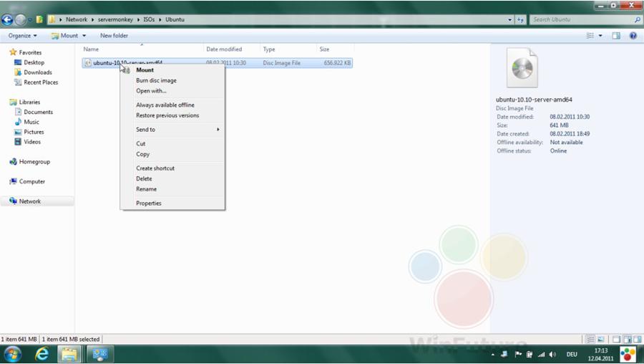
Task: Click the change view icon
Action: tap(590, 36)
